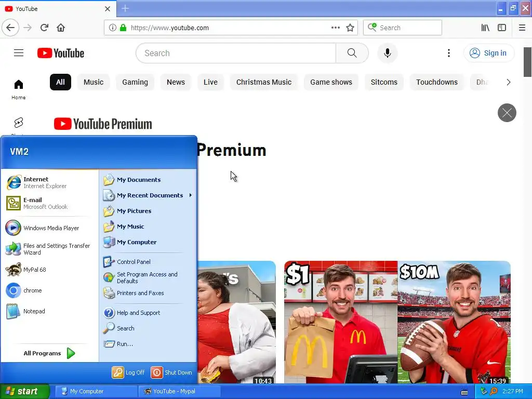Reload the page with refresh icon
The image size is (532, 399).
point(44,28)
